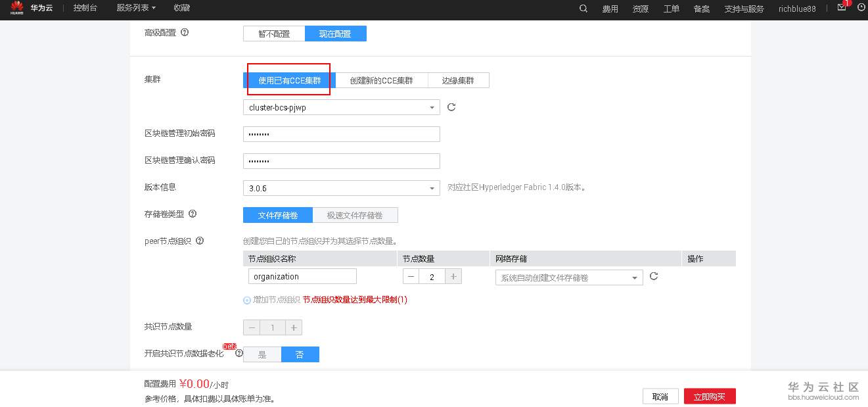868x407 pixels.
Task: Click in 区块链管理初始密码 field
Action: pos(342,134)
